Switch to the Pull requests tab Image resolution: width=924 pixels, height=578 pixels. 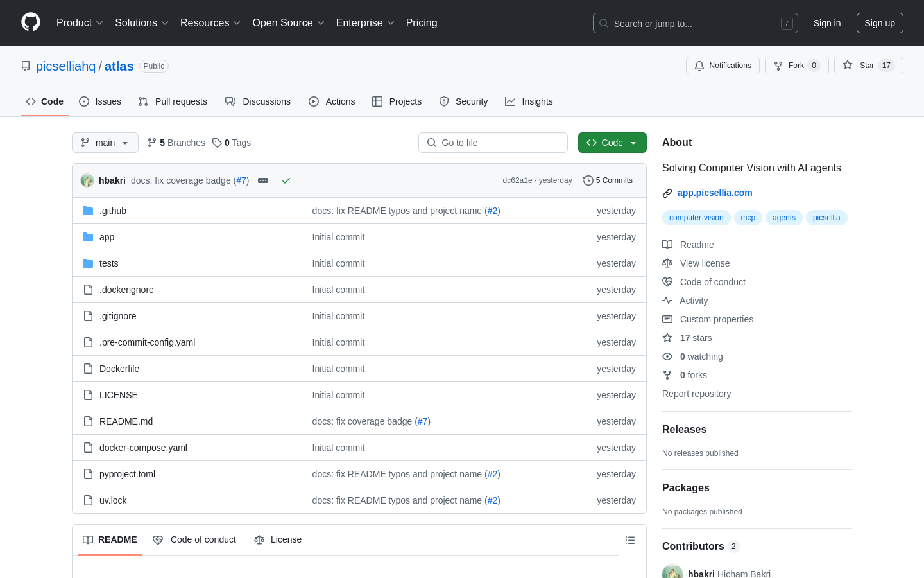[x=173, y=101]
